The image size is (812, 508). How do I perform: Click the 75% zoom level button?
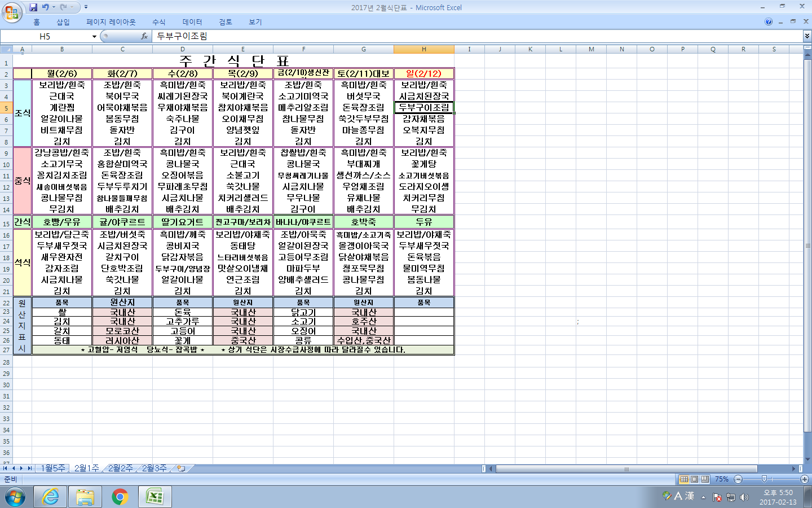(x=722, y=479)
